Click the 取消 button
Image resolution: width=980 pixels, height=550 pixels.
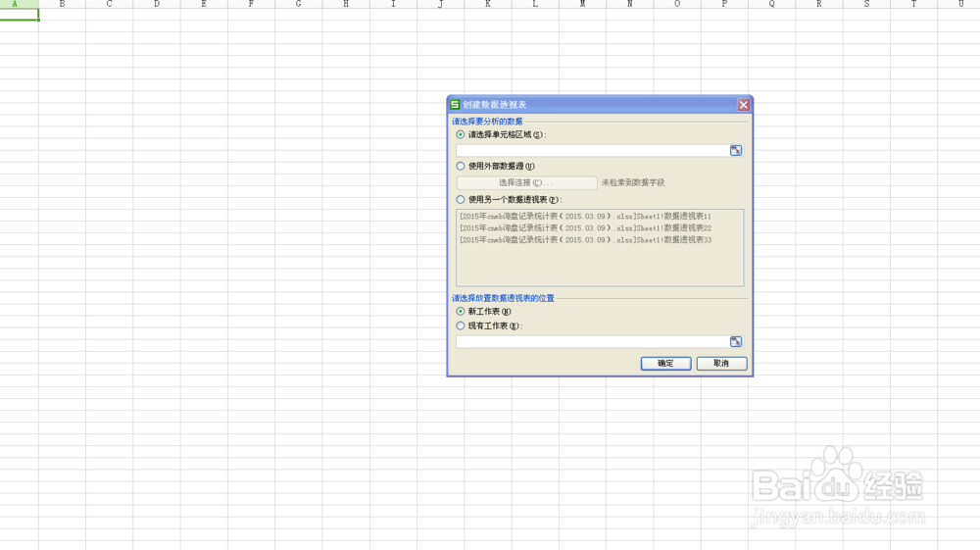[x=721, y=363]
